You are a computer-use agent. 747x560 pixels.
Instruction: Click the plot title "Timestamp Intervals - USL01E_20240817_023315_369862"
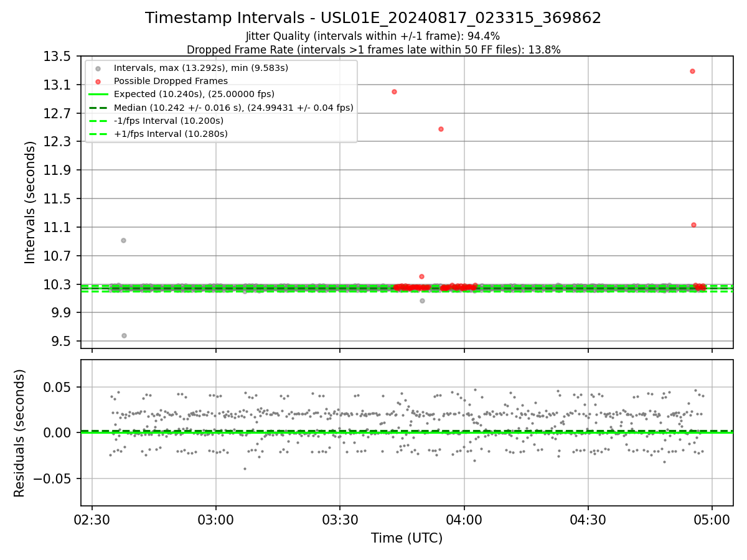373,18
